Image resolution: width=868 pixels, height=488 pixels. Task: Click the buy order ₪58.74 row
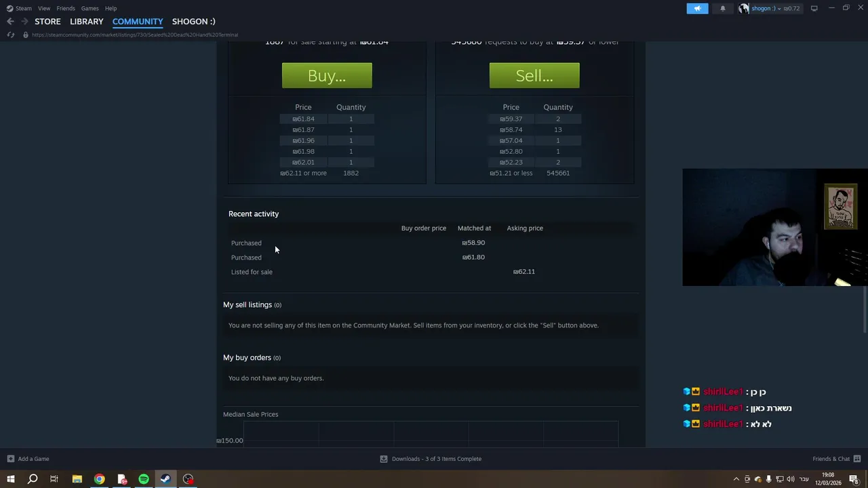(x=534, y=129)
